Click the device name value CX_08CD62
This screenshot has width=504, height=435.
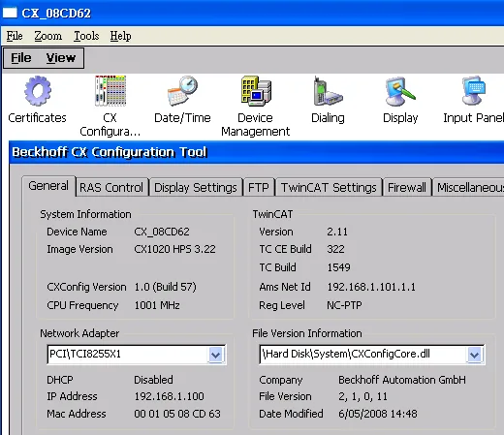pos(162,232)
